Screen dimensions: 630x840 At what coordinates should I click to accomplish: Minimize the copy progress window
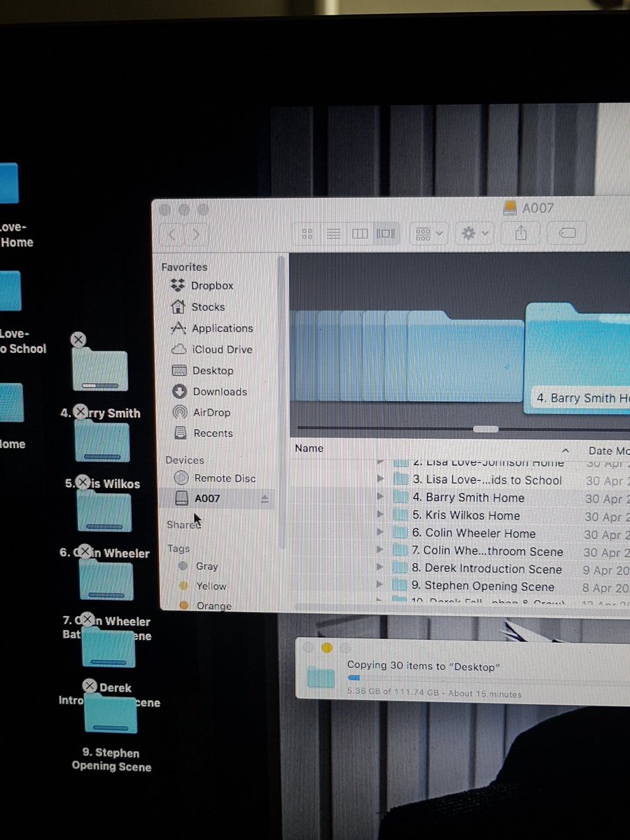[327, 648]
